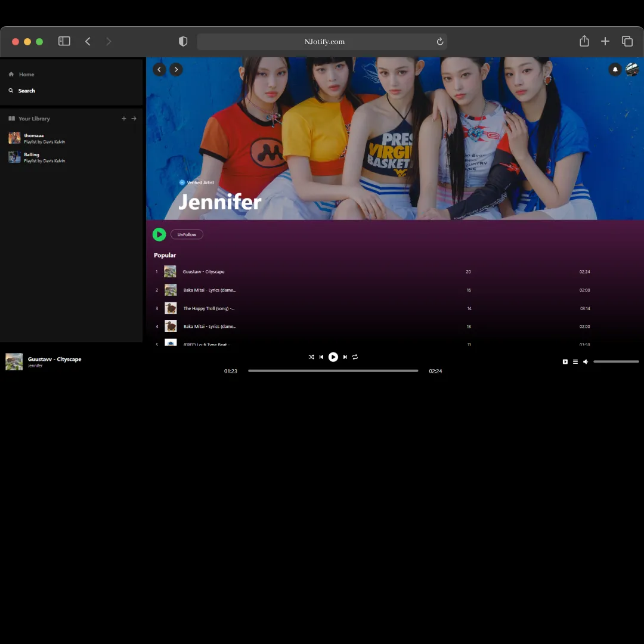The width and height of the screenshot is (644, 644).
Task: Open Search in sidebar
Action: [x=22, y=91]
